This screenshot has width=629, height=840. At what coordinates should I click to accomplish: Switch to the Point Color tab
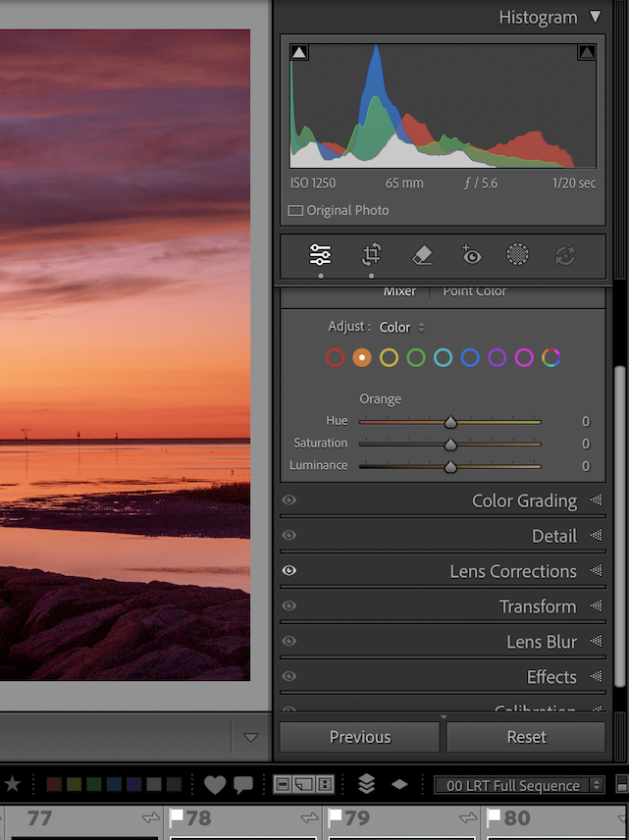[x=474, y=290]
